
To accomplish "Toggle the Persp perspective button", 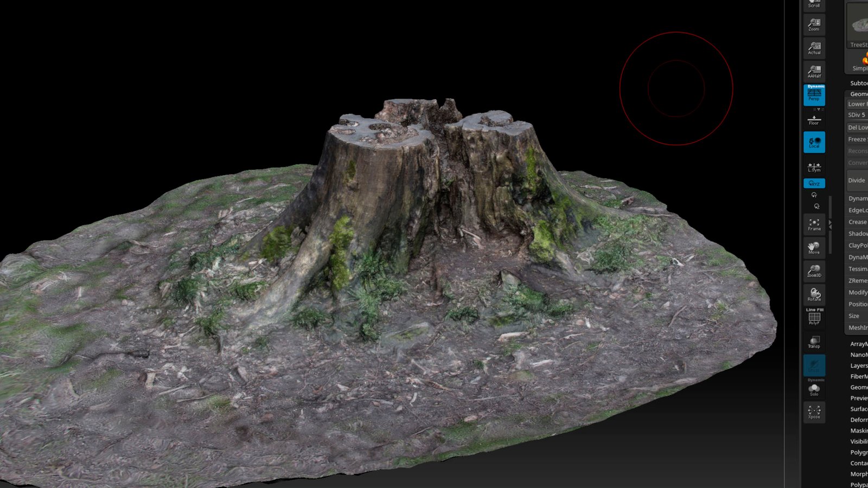I will pos(814,95).
